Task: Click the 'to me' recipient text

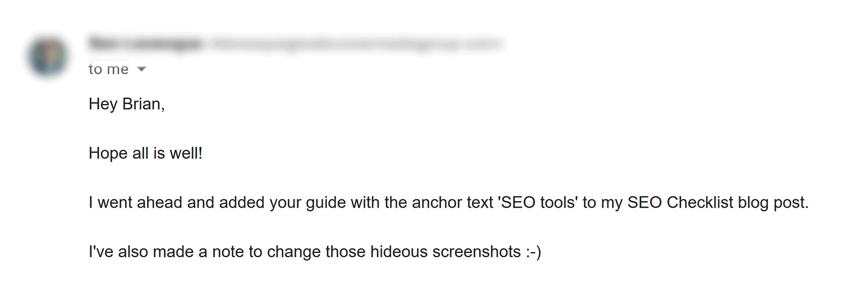Action: 108,69
